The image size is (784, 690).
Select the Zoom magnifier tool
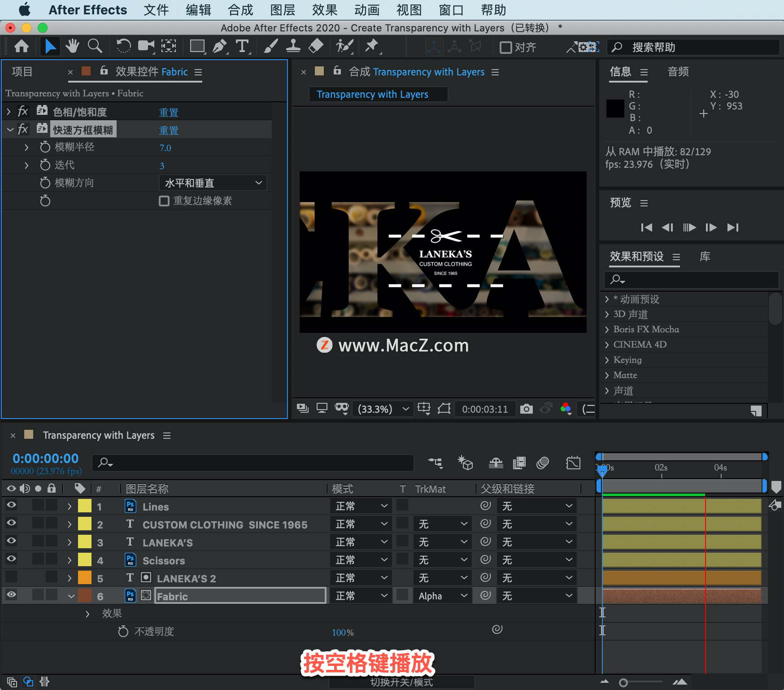click(x=95, y=46)
